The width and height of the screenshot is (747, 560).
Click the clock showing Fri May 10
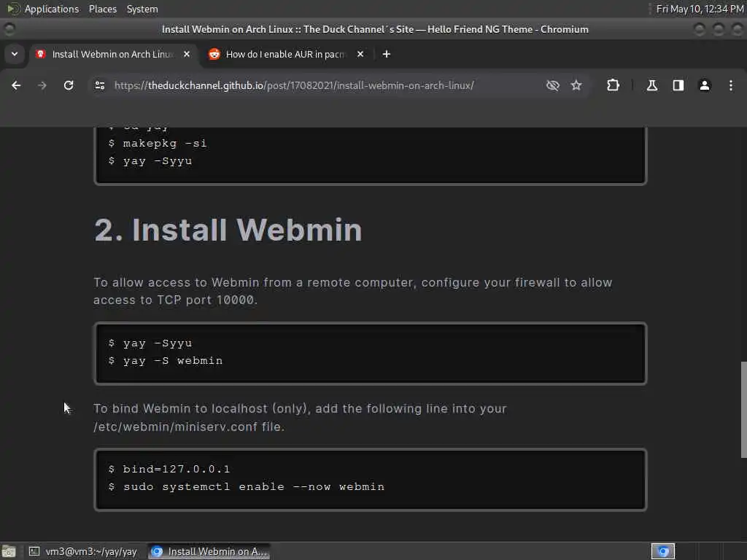[700, 9]
